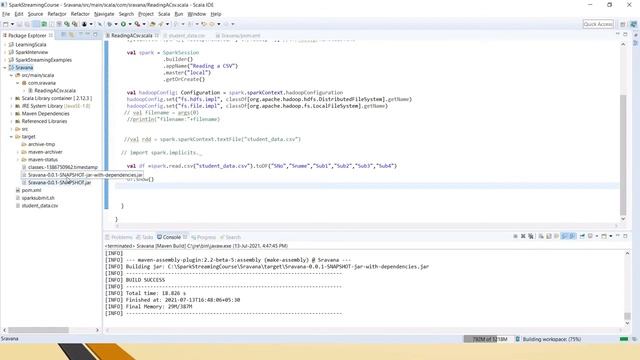Viewport: 640px width, 360px height.
Task: Click the Quick Access field
Action: [x=598, y=24]
